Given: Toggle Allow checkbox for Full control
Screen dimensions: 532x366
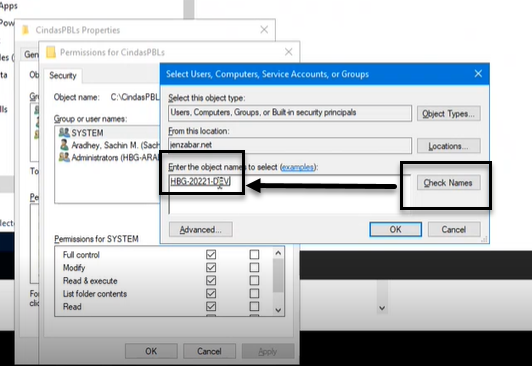Looking at the screenshot, I should (211, 254).
